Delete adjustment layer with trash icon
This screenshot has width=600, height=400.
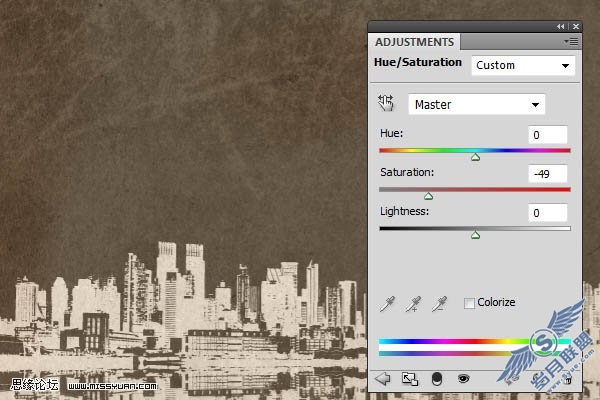(568, 379)
